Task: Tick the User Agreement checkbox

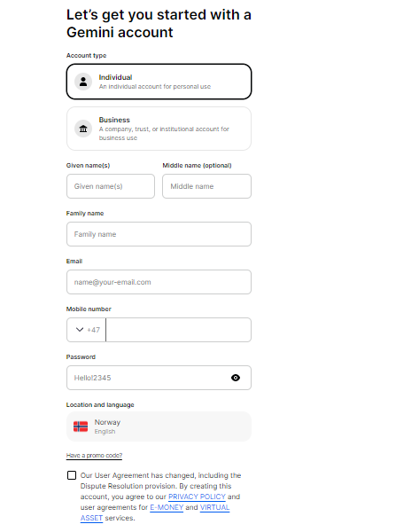Action: 72,475
